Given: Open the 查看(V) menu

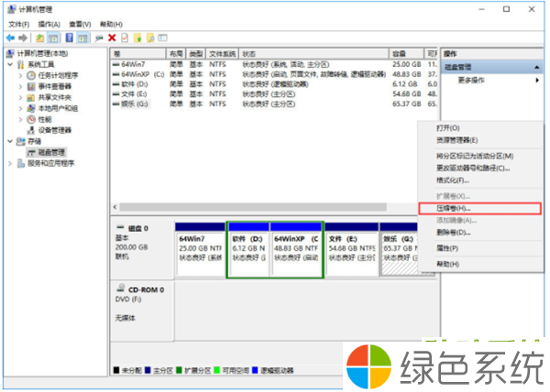Looking at the screenshot, I should (x=80, y=24).
